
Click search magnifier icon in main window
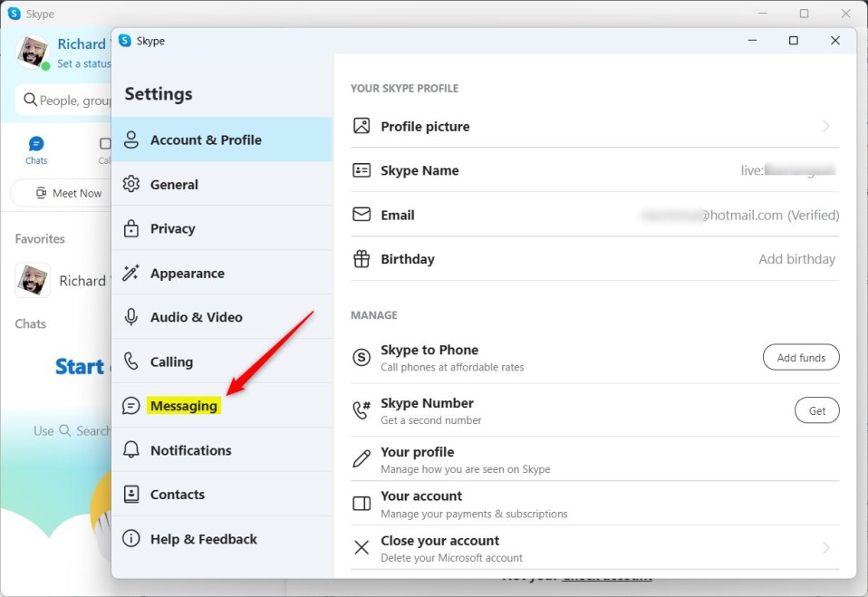click(31, 100)
